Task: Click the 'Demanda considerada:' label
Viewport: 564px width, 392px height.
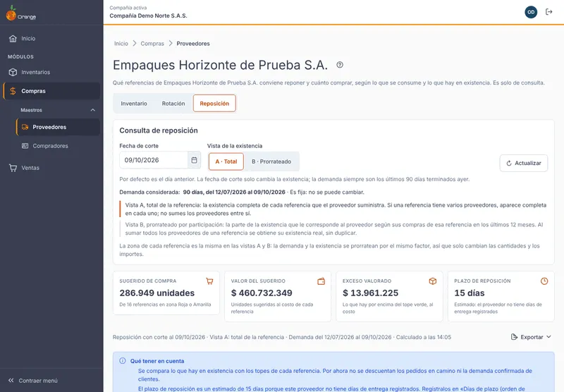Action: 149,192
